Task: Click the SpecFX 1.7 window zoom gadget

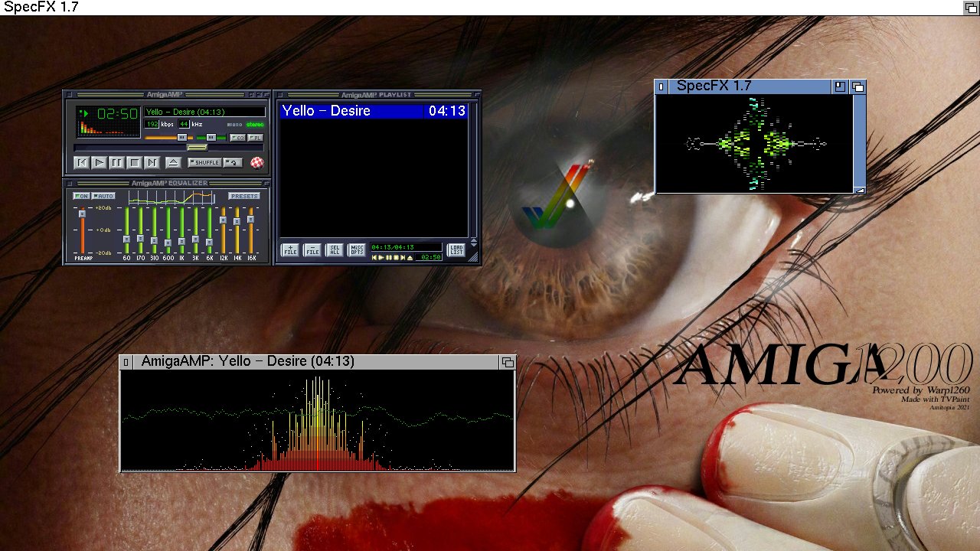Action: [840, 86]
